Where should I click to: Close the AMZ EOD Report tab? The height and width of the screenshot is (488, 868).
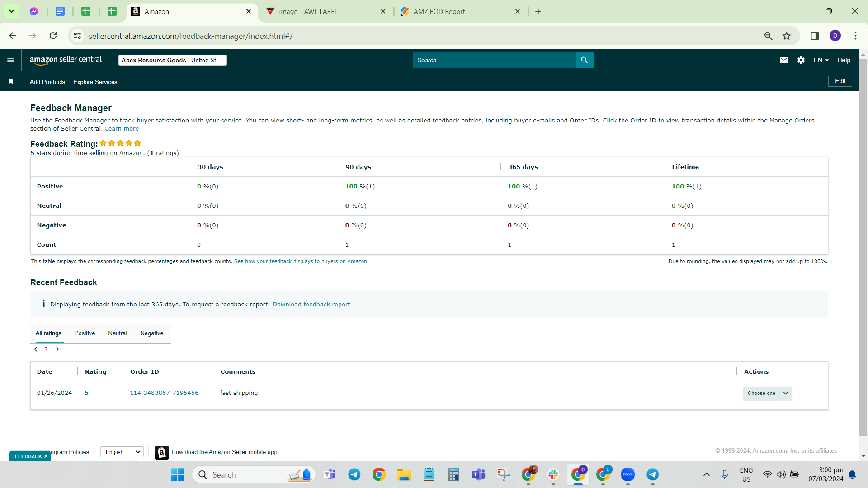[518, 11]
